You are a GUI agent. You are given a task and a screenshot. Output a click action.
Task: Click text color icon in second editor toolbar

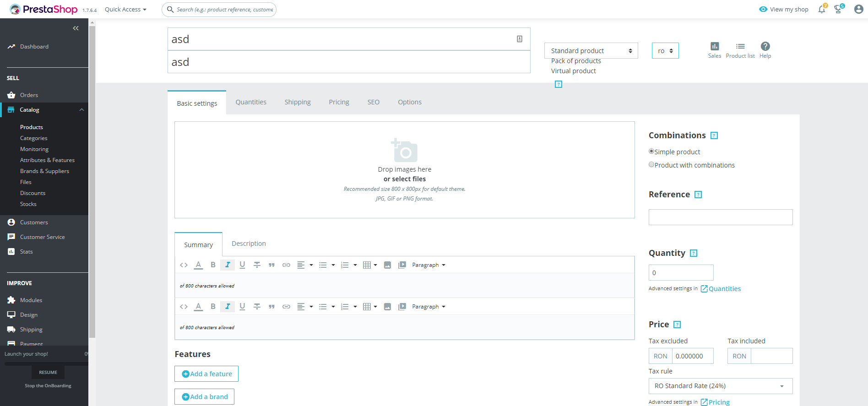pos(198,307)
